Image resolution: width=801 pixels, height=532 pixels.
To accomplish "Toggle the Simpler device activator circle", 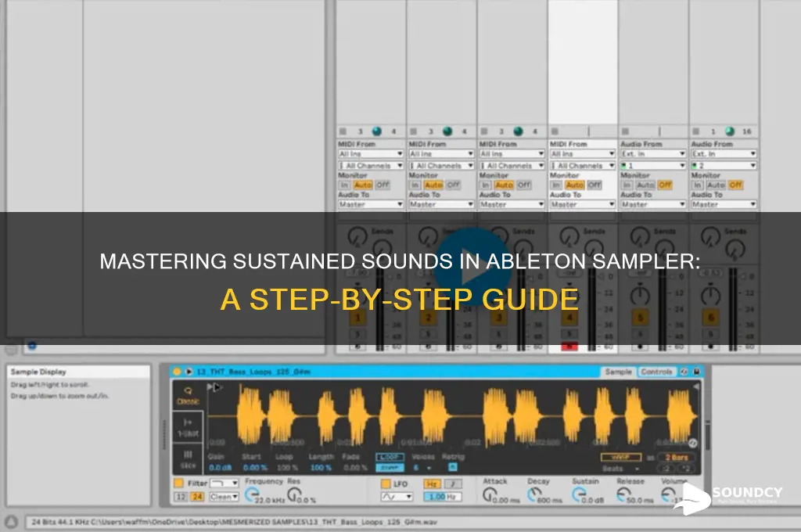I will click(177, 372).
